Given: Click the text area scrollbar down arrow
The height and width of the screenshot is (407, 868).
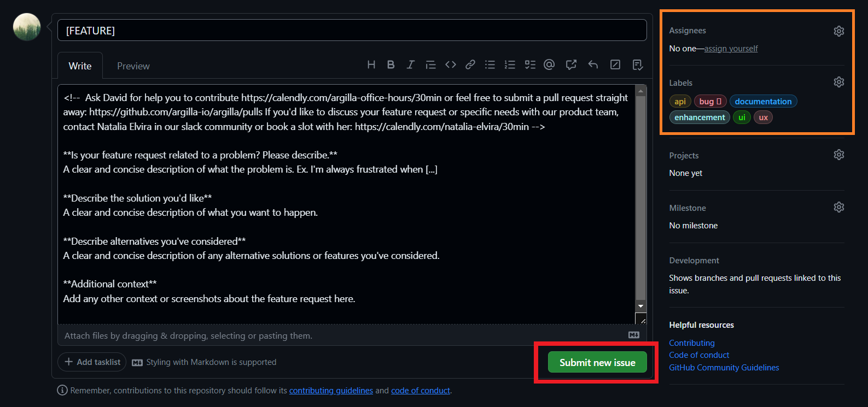Looking at the screenshot, I should 640,306.
